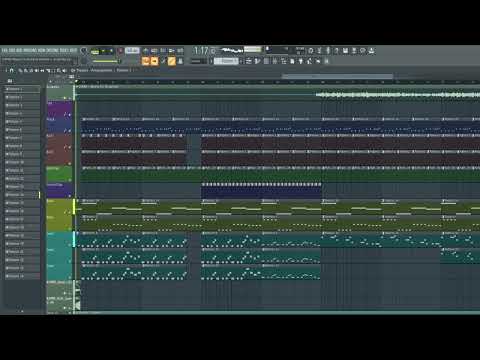Open the FILE menu in the menu bar
The height and width of the screenshot is (360, 480).
[x=4, y=51]
